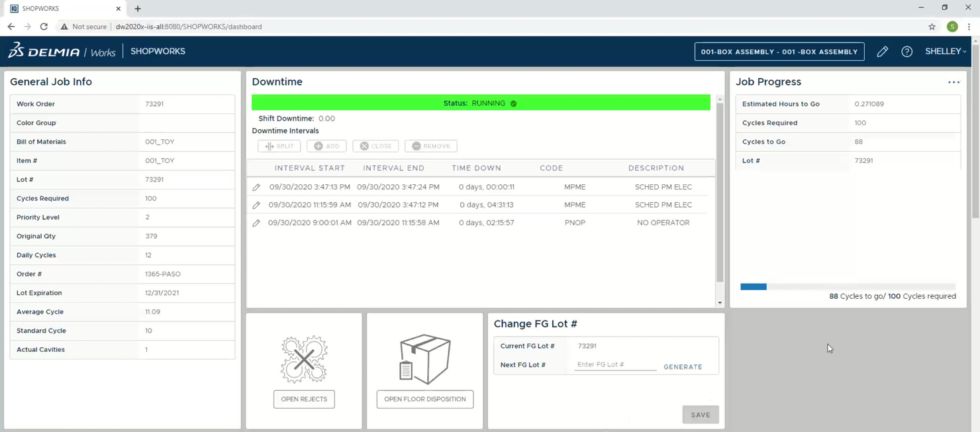The height and width of the screenshot is (432, 980).
Task: Open the Help question mark icon
Action: pos(906,51)
